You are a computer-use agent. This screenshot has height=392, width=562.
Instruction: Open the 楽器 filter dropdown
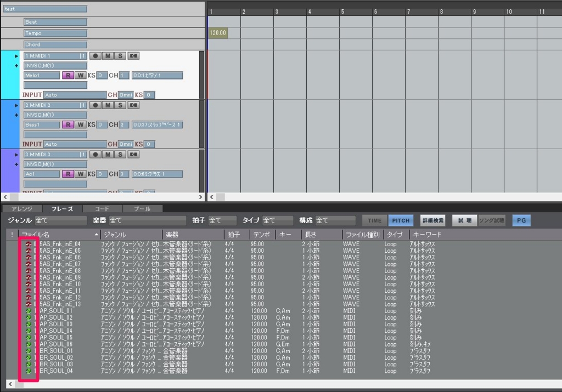pos(147,220)
